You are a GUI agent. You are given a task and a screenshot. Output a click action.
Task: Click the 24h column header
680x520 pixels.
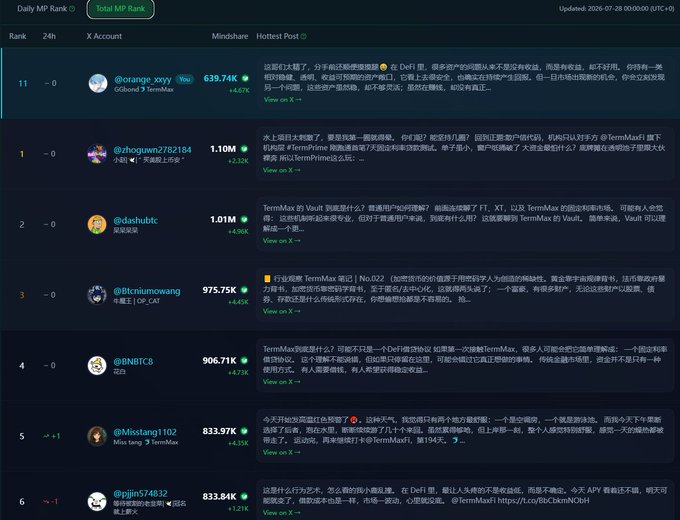click(49, 36)
